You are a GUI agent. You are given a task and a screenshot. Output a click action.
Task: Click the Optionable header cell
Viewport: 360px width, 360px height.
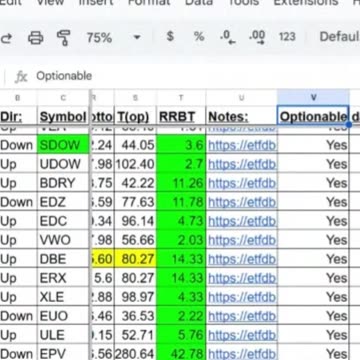313,116
